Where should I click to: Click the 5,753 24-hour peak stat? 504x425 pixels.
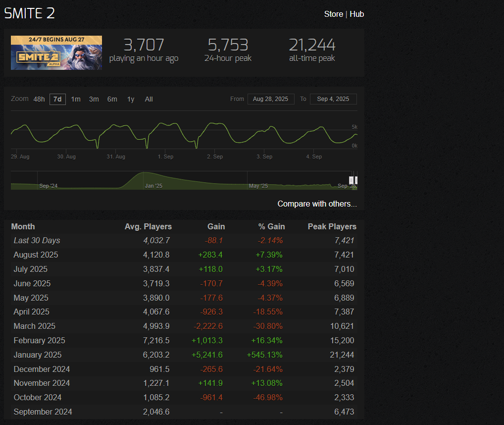(x=228, y=50)
